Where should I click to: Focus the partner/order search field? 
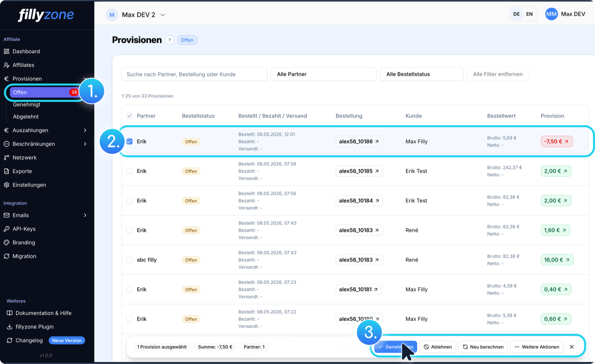194,74
